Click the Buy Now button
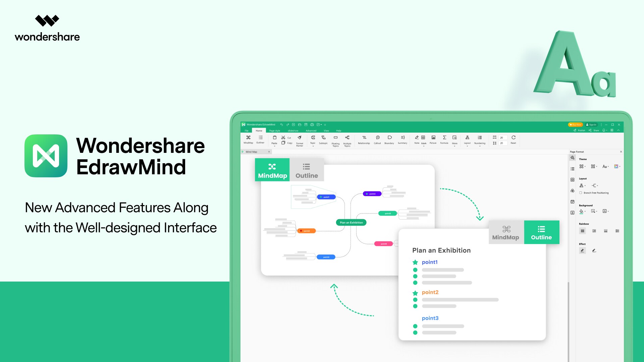Viewport: 644px width, 362px height. 575,125
